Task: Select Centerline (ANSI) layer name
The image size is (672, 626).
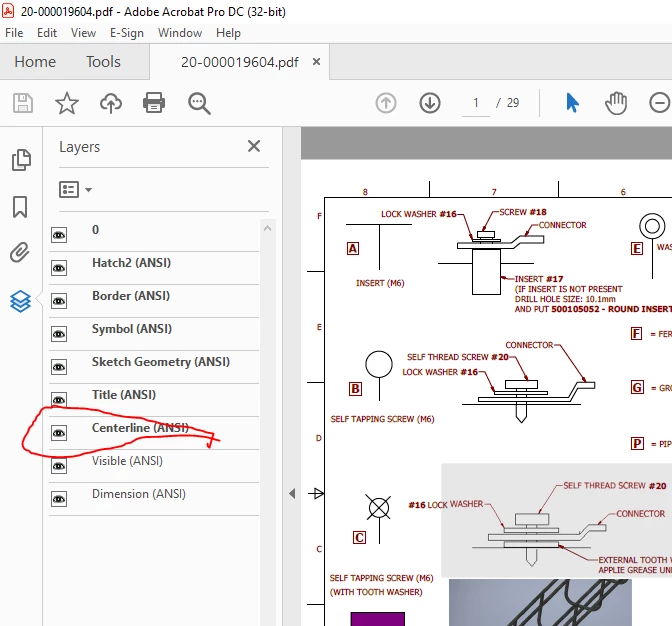Action: (x=140, y=428)
